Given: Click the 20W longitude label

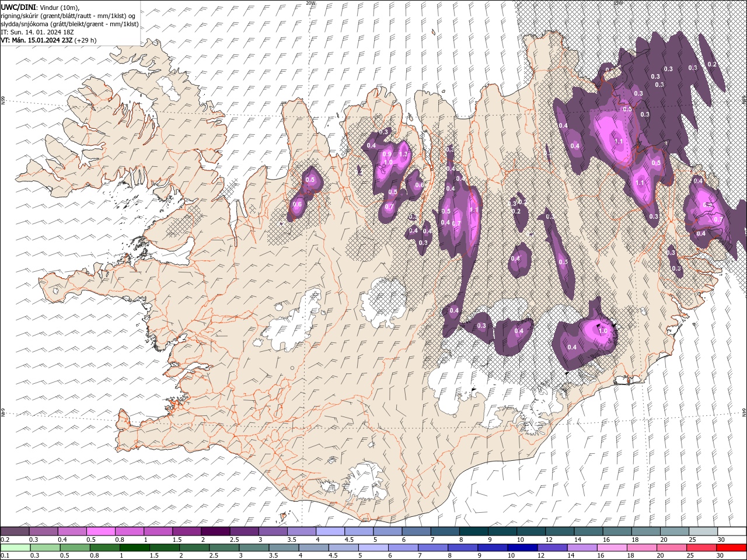Looking at the screenshot, I should 310,3.
